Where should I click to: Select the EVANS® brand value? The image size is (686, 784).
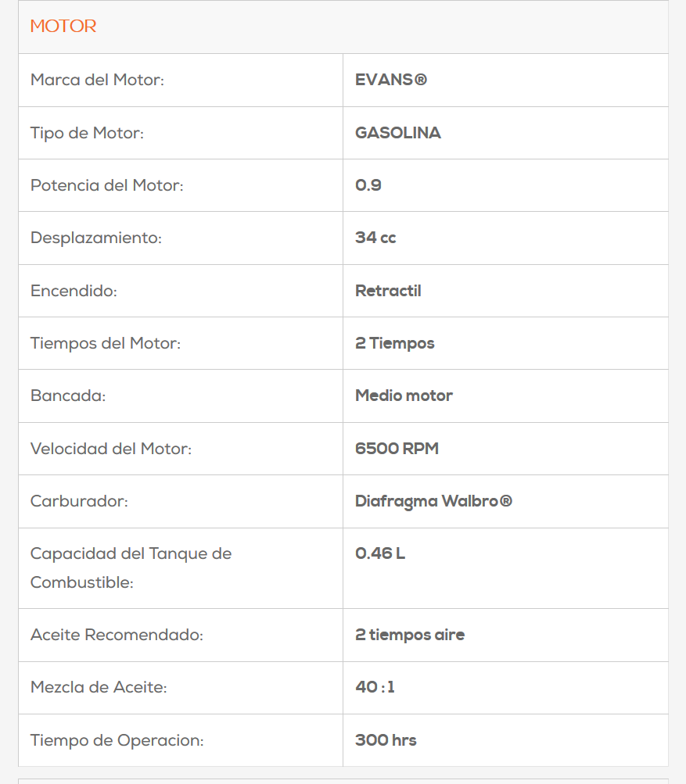click(391, 80)
